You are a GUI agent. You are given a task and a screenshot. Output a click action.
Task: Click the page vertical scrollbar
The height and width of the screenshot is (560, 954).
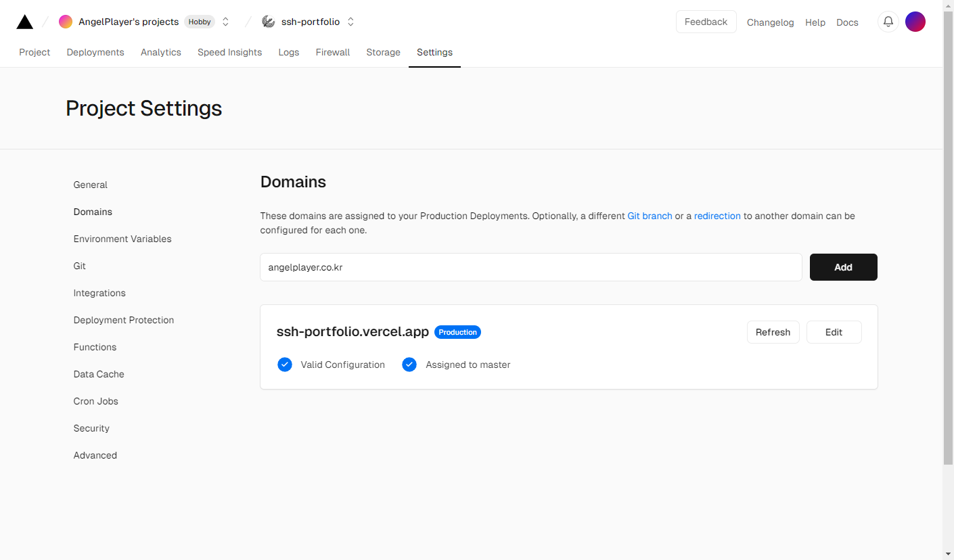(x=949, y=237)
